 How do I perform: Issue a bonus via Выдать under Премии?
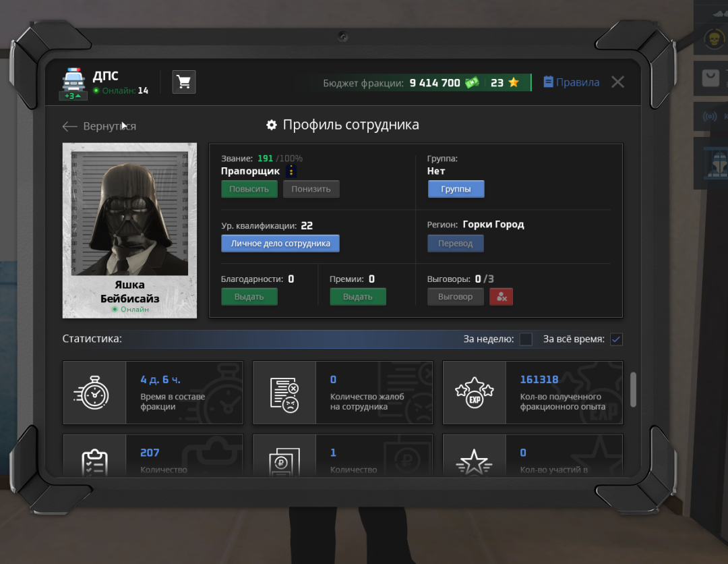[358, 297]
